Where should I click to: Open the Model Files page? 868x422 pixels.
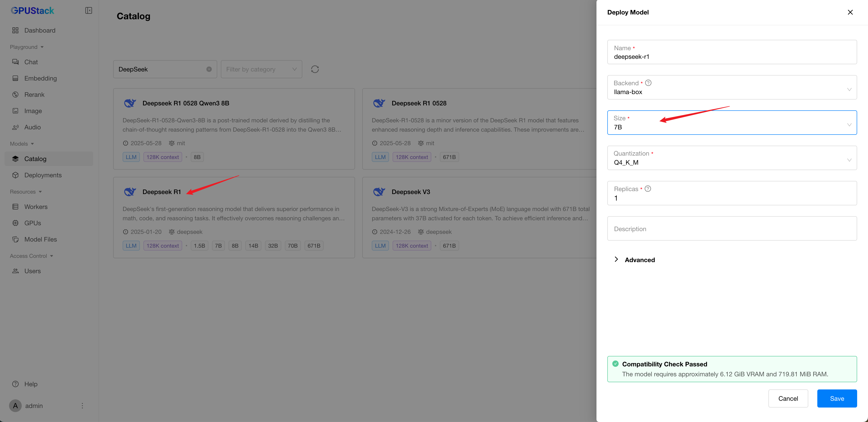(x=41, y=239)
